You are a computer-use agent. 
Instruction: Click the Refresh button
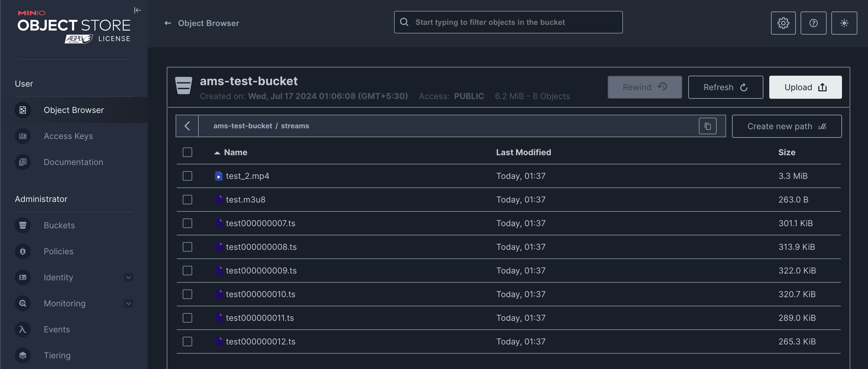[x=725, y=87]
